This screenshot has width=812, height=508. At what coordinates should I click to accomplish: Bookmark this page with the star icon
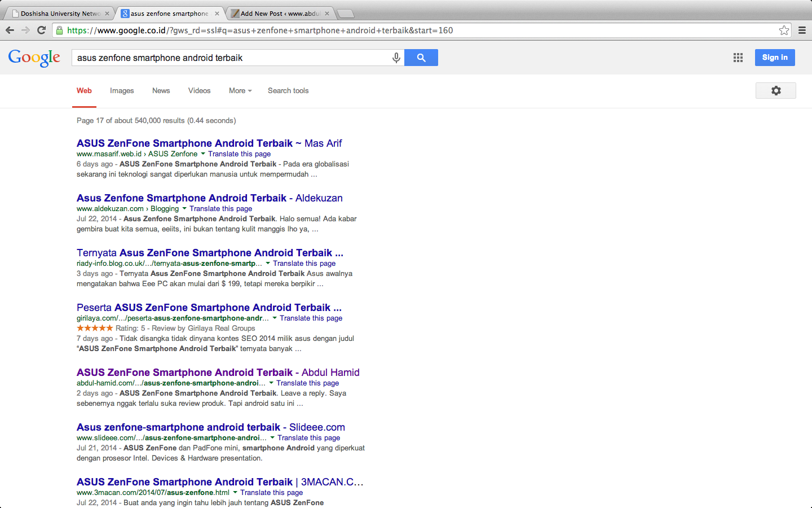784,30
